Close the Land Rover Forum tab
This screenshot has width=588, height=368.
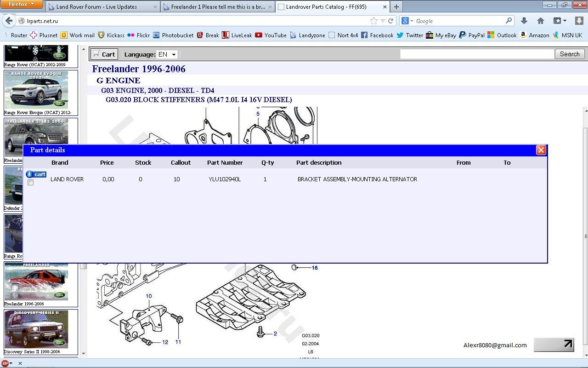click(155, 7)
